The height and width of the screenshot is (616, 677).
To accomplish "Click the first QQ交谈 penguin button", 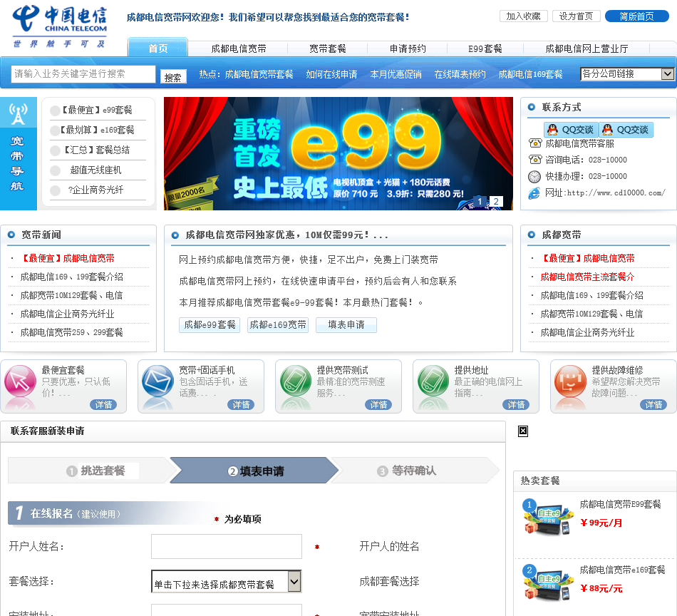I will (571, 130).
